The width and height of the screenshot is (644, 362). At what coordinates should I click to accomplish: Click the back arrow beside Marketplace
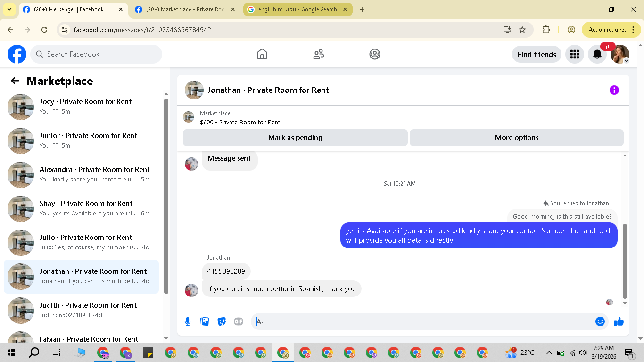pos(15,81)
